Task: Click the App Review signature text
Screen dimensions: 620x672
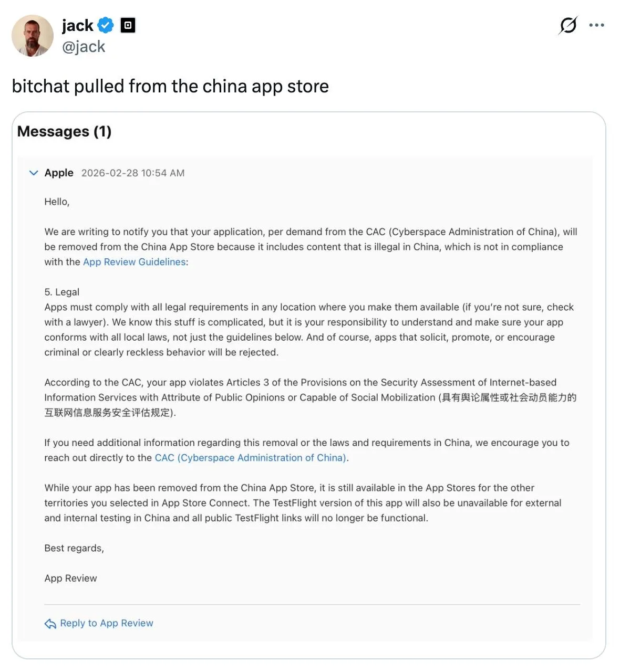Action: [x=70, y=579]
